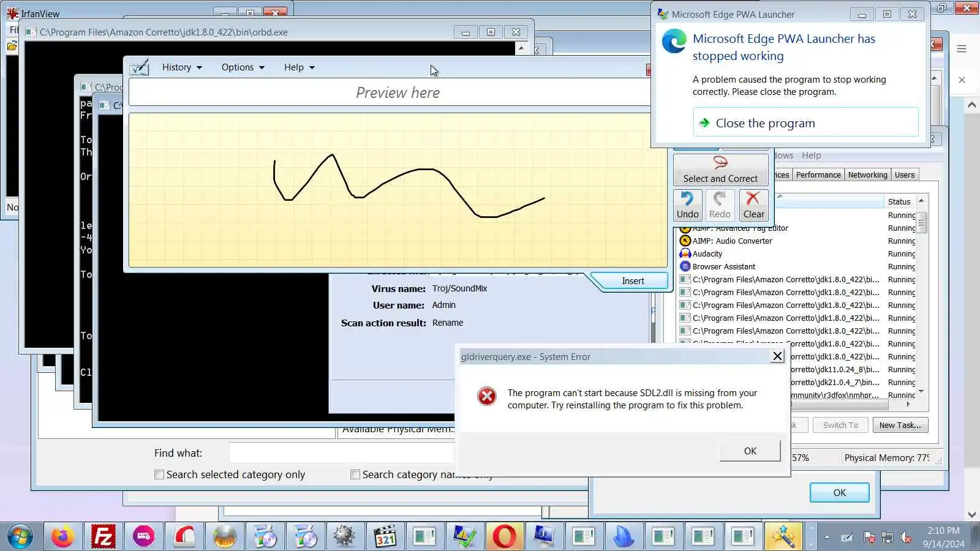
Task: Click the Physical Memory status bar entry
Action: 886,458
